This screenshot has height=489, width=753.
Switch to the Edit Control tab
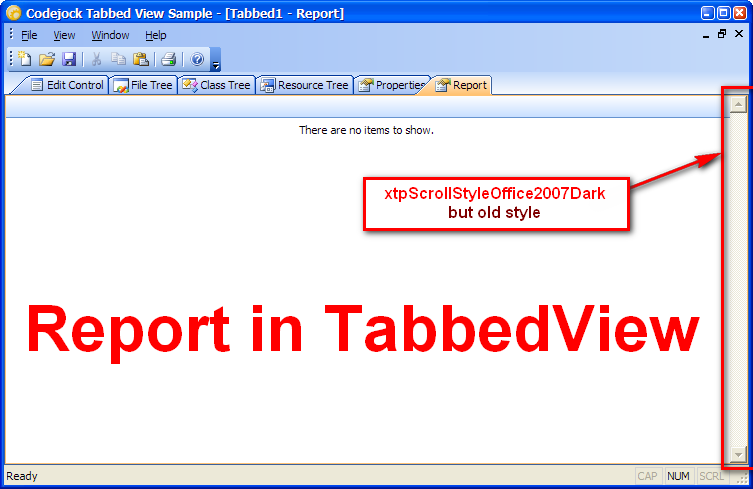[x=67, y=85]
